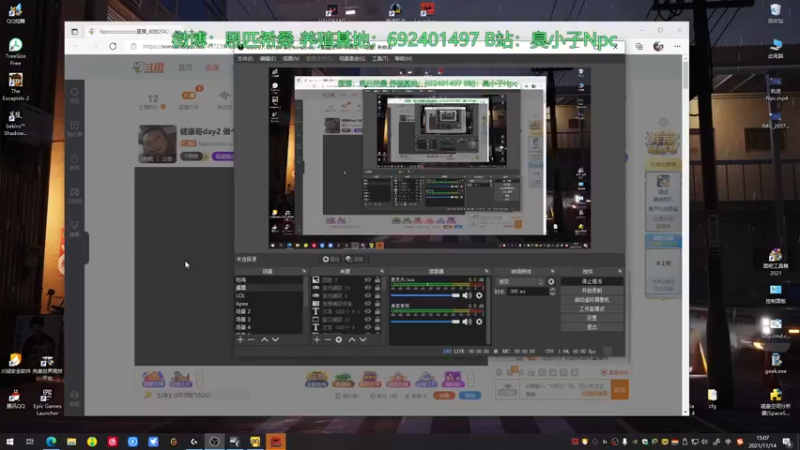
Task: Adjust 桌面音频 volume slider
Action: [x=425, y=322]
